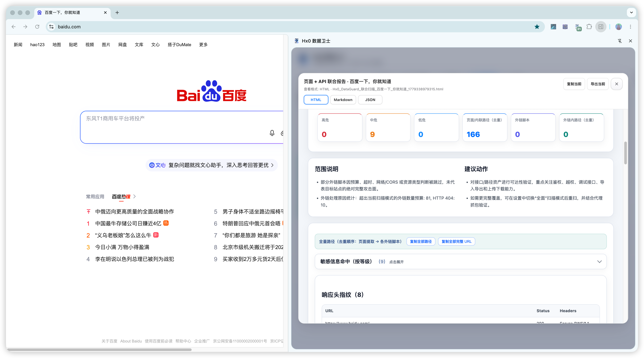The image size is (644, 358).
Task: Open hot search 特朗普回应中俄元首会晤
Action: tap(251, 223)
